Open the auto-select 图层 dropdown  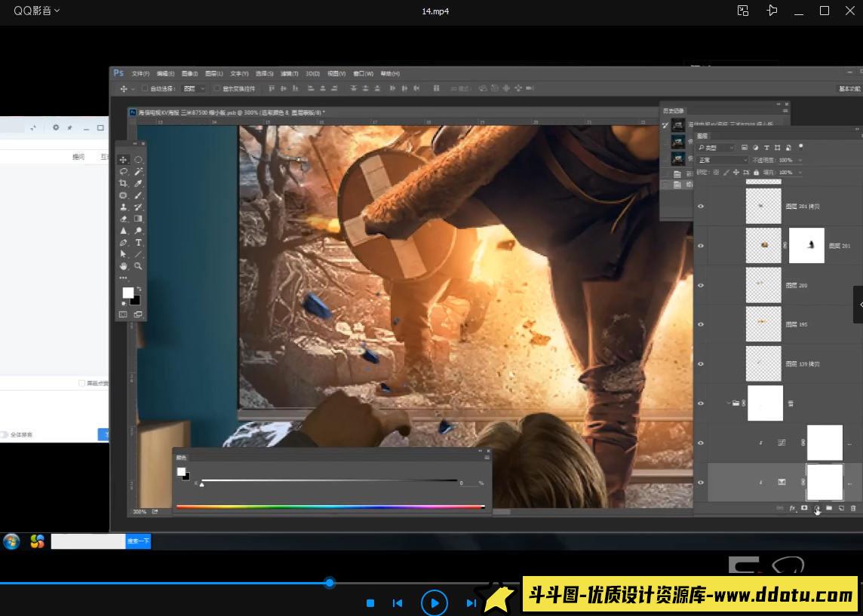click(x=194, y=88)
